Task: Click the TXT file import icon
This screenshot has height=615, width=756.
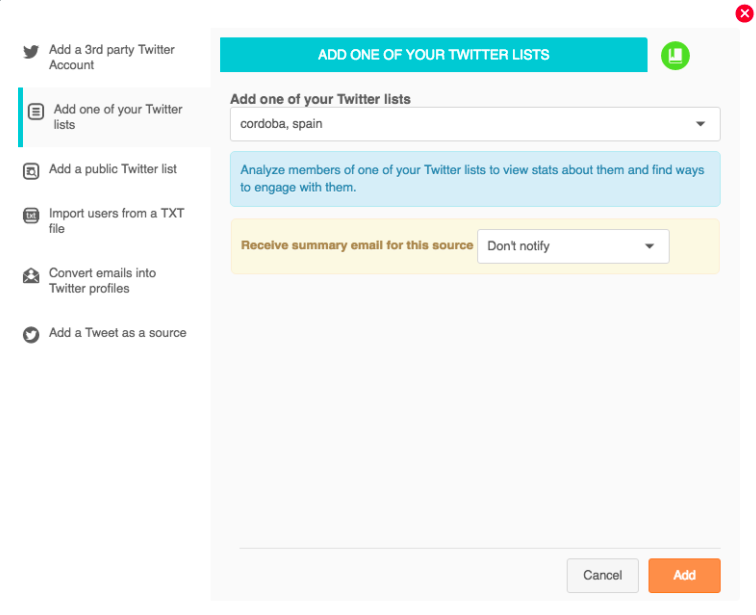Action: tap(31, 215)
